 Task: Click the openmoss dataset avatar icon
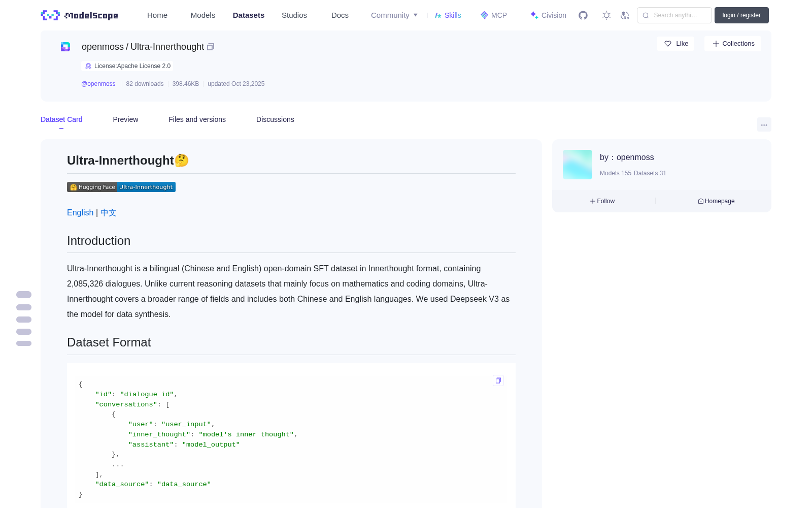coord(65,47)
